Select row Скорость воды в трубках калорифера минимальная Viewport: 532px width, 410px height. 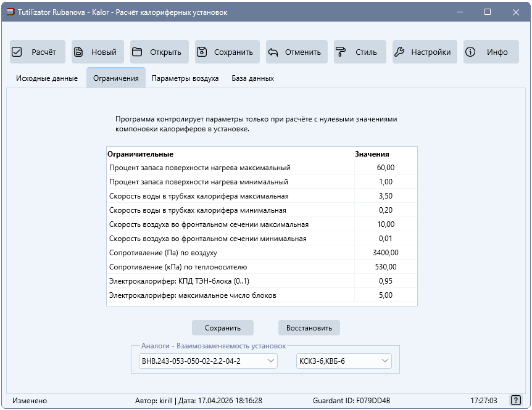(262, 210)
